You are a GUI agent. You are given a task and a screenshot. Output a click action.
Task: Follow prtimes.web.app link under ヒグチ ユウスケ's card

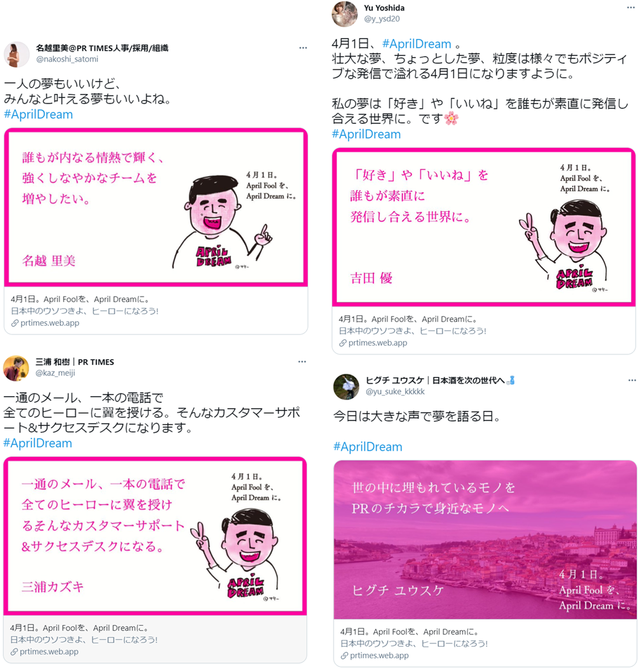pos(375,656)
